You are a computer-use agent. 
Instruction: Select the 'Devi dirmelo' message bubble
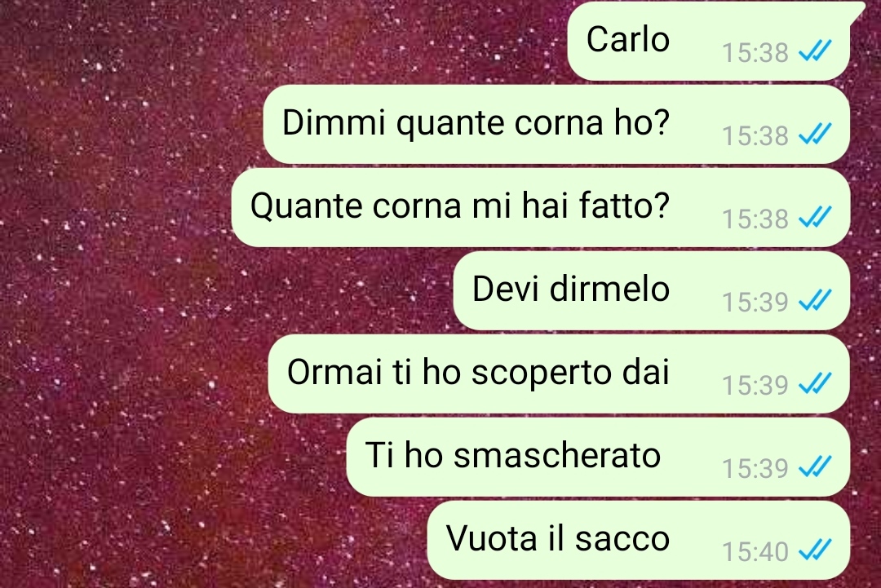tap(651, 291)
